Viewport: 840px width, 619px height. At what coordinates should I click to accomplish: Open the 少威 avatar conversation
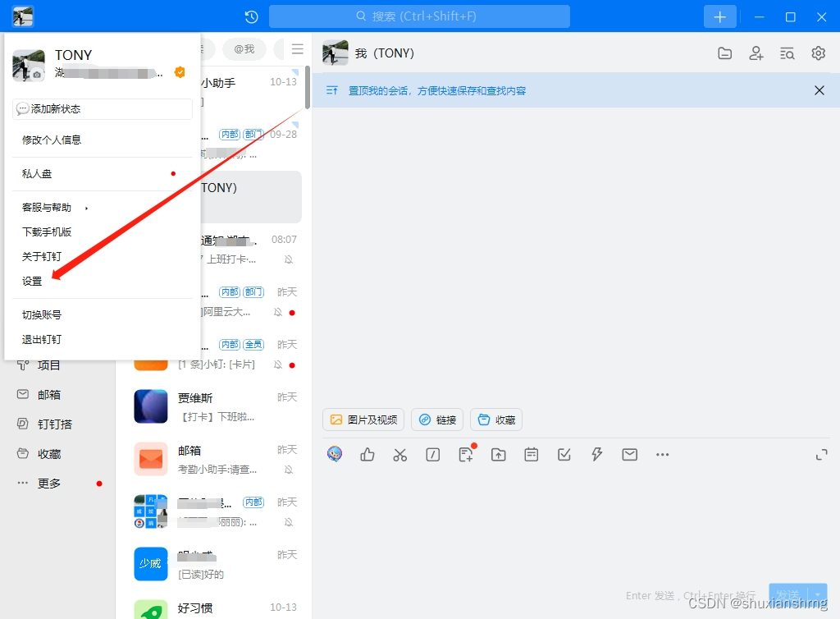(x=214, y=564)
